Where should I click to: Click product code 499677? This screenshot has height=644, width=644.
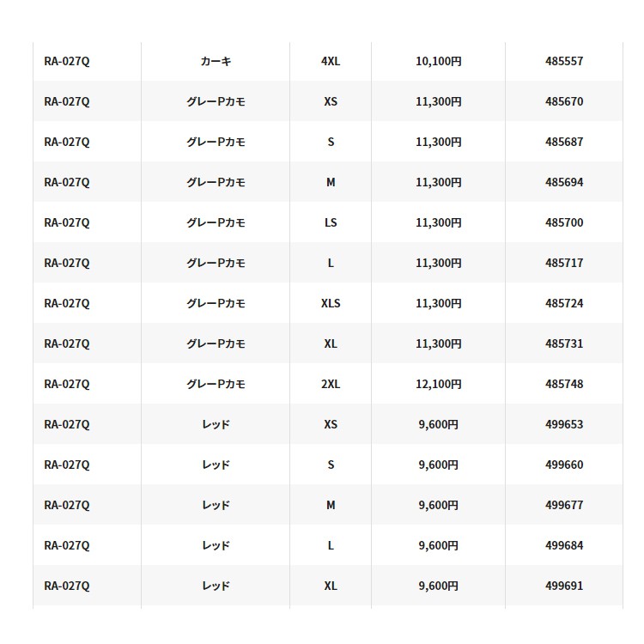(563, 505)
